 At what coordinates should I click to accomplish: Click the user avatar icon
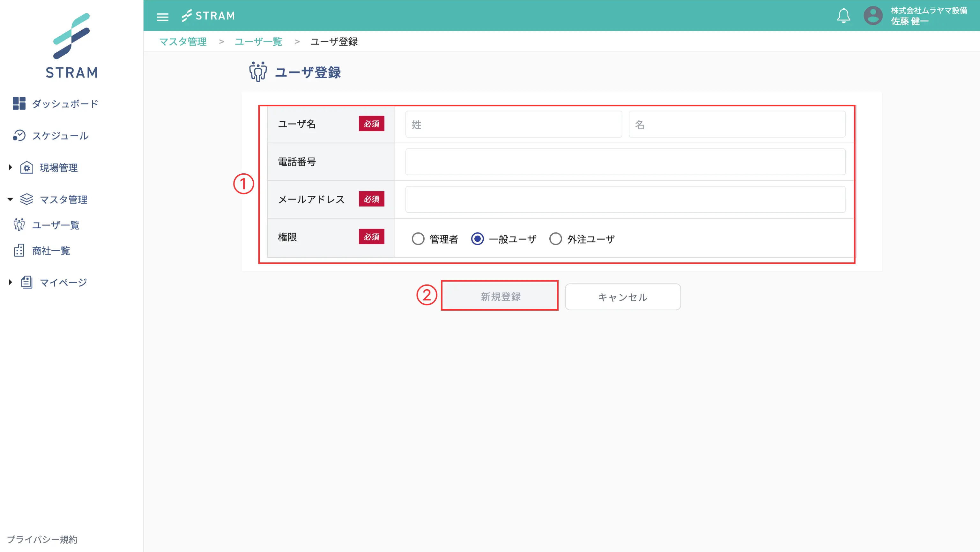click(873, 16)
